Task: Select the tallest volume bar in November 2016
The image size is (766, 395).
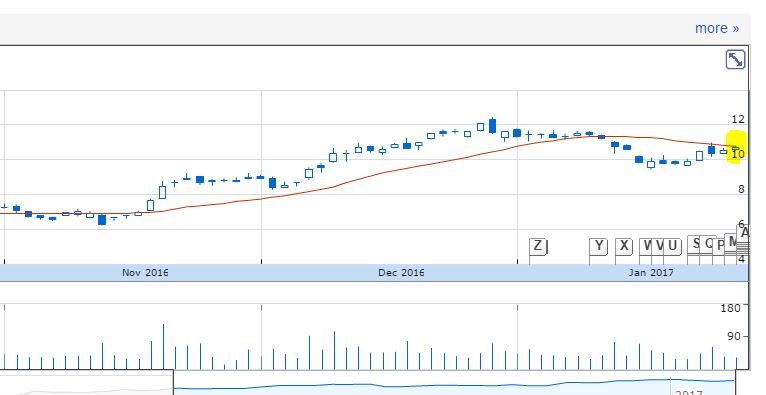Action: tap(163, 347)
